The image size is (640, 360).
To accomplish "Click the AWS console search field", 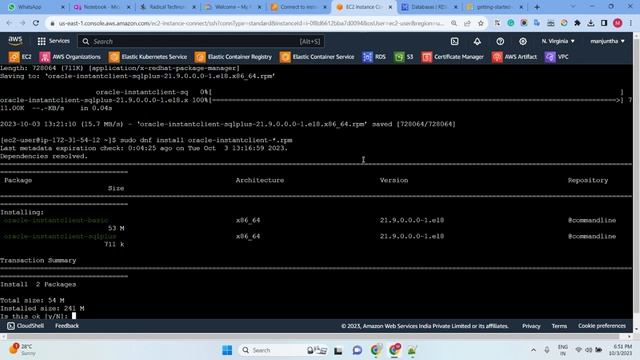I will point(201,41).
